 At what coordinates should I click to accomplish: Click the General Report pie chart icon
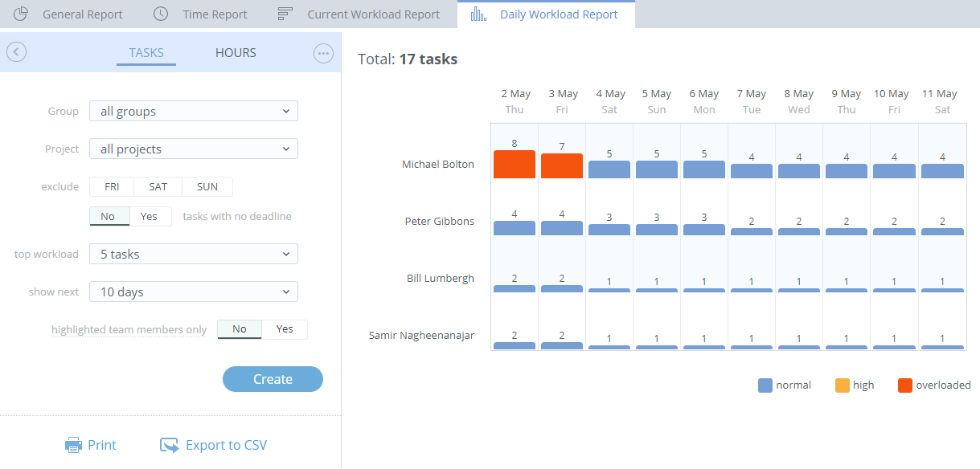(22, 14)
